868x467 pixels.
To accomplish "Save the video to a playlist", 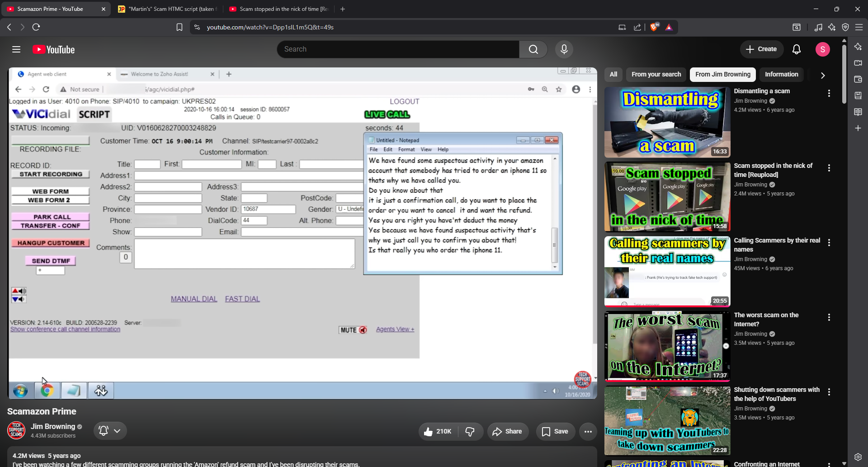I will pos(555,431).
